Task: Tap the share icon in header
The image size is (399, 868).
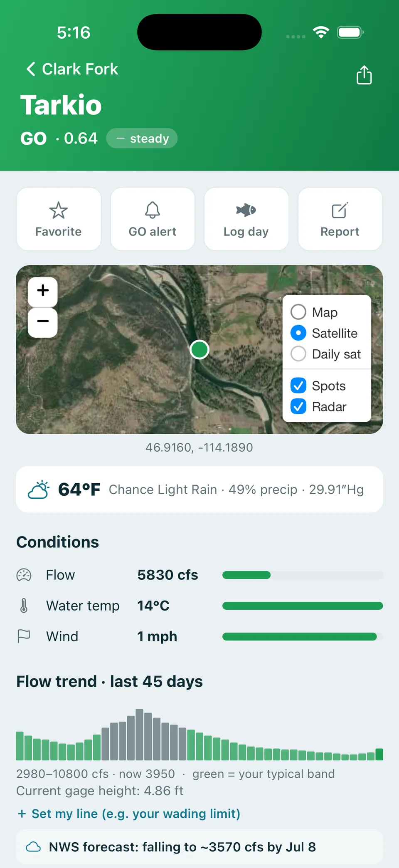Action: click(364, 75)
